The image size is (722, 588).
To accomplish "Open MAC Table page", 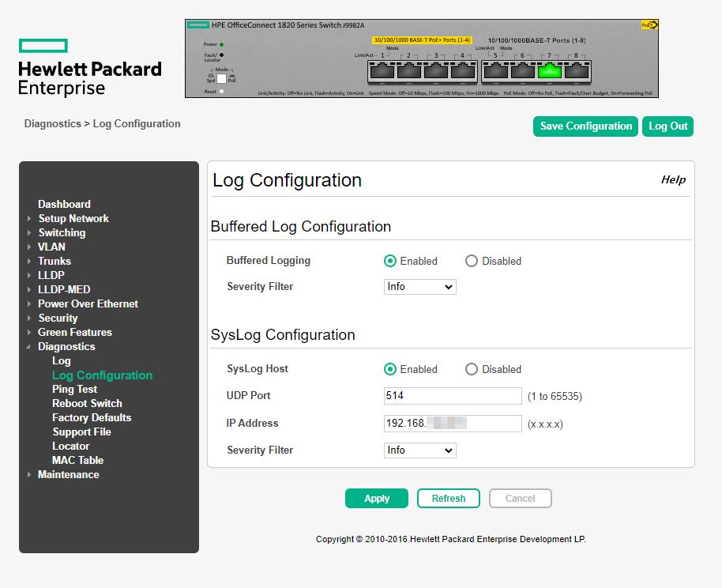I will coord(78,460).
